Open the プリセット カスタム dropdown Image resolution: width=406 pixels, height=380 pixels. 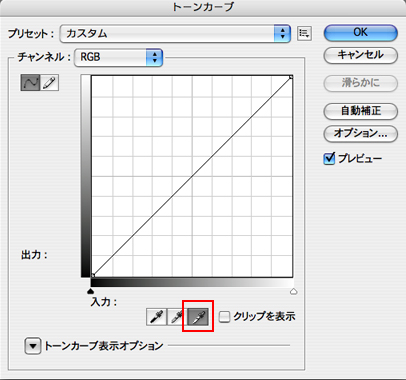click(x=175, y=33)
